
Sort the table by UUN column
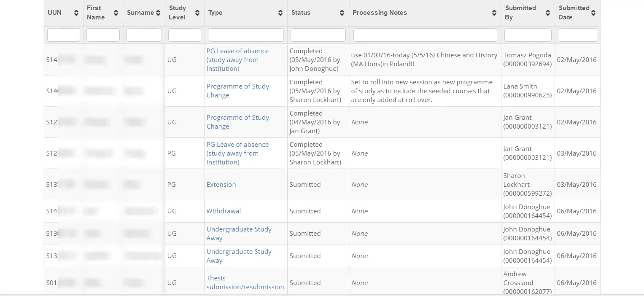76,13
